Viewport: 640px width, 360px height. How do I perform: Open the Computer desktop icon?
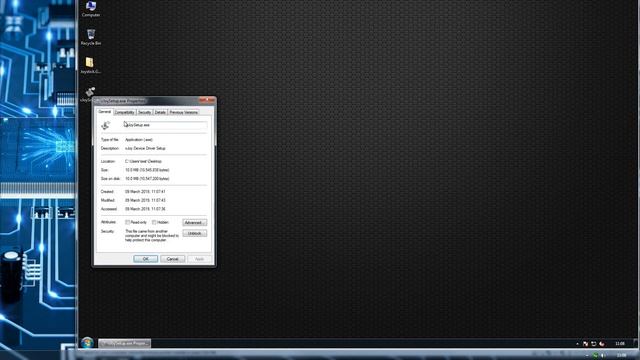[91, 9]
